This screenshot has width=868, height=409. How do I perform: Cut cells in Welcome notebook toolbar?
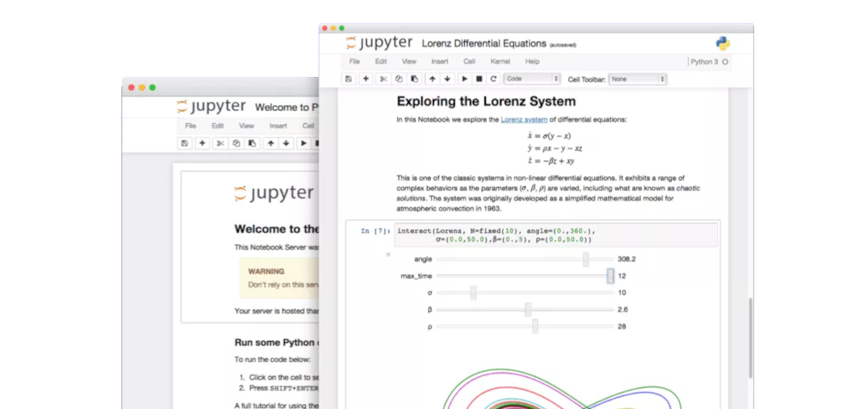(220, 143)
